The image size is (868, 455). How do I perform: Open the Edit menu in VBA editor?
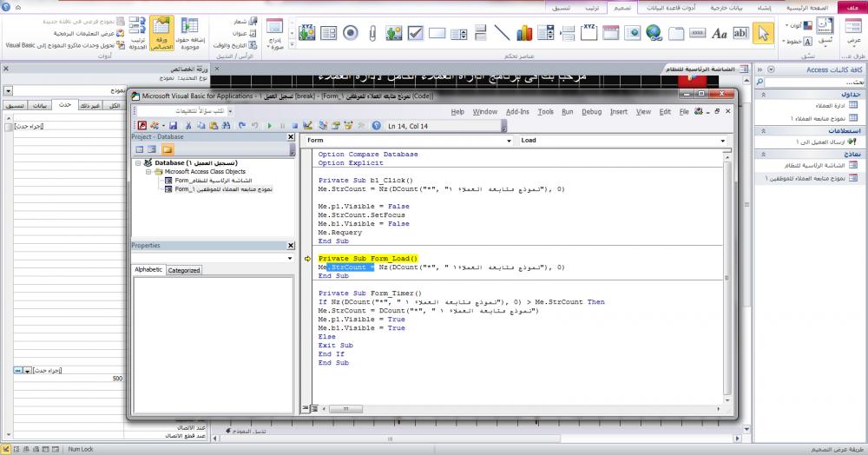665,112
